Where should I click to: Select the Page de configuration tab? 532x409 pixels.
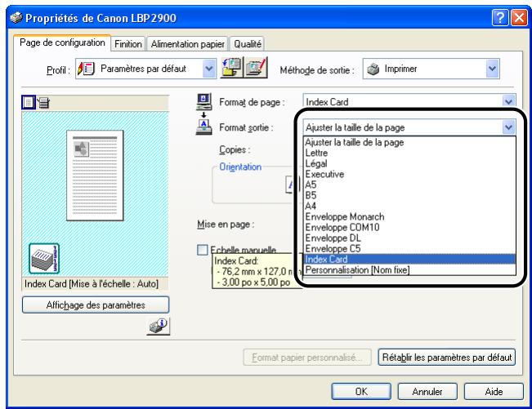point(62,42)
